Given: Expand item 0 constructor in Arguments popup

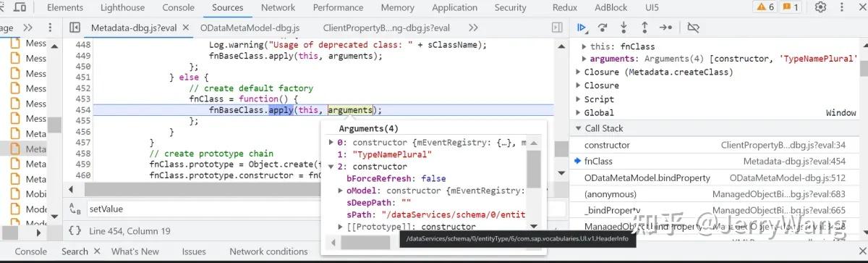Looking at the screenshot, I should [332, 143].
